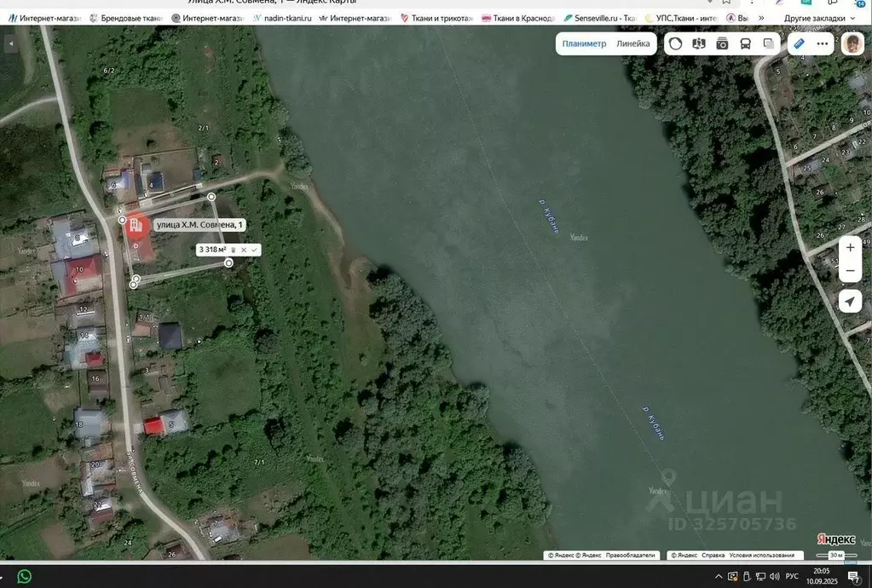
Task: Toggle the public transport bus layer
Action: [745, 44]
